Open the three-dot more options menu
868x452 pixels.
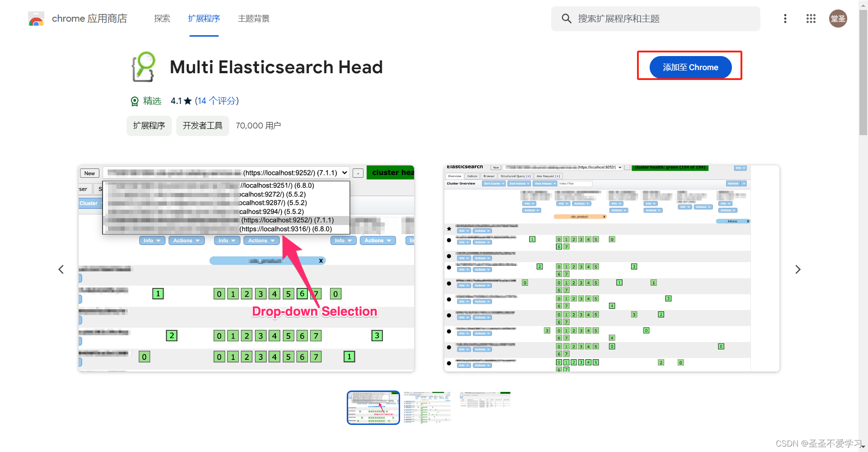785,19
